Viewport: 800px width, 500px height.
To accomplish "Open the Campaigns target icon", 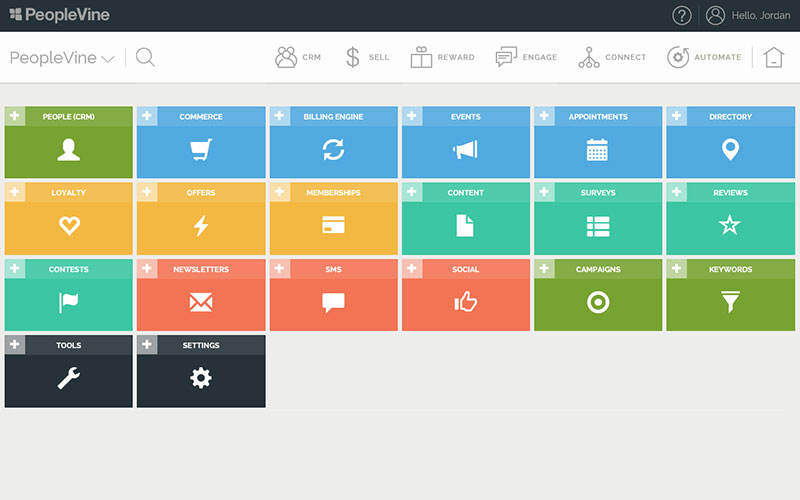I will coord(598,303).
